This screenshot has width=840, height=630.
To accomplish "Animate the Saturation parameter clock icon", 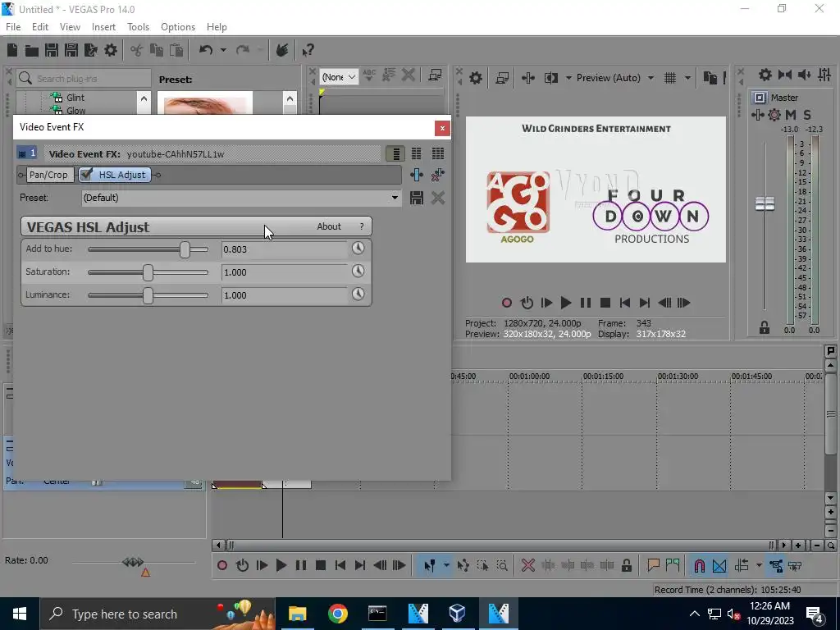I will [358, 271].
